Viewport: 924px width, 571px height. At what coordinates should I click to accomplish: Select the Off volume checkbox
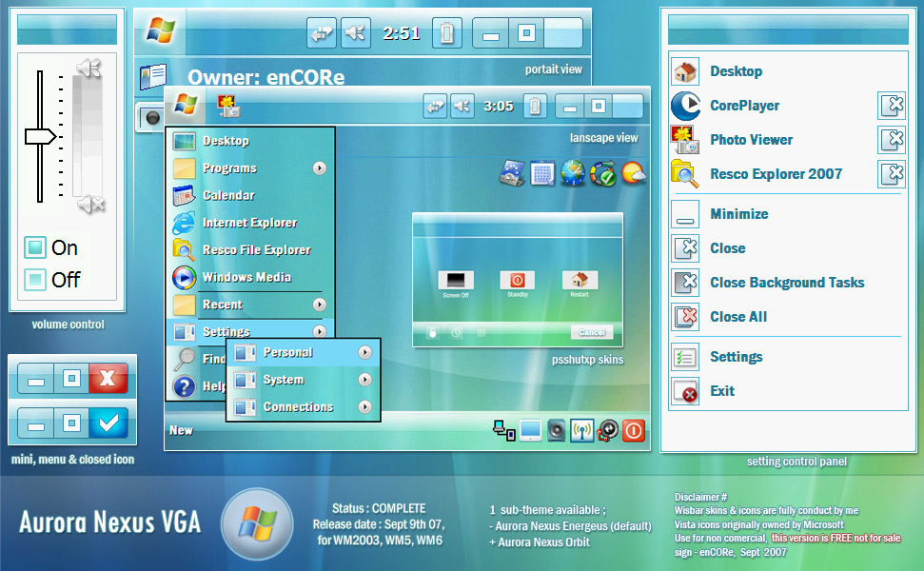(35, 279)
